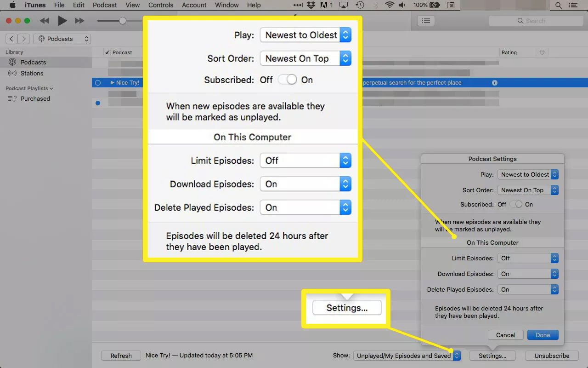
Task: Click the rewind button in iTunes toolbar
Action: click(x=45, y=21)
